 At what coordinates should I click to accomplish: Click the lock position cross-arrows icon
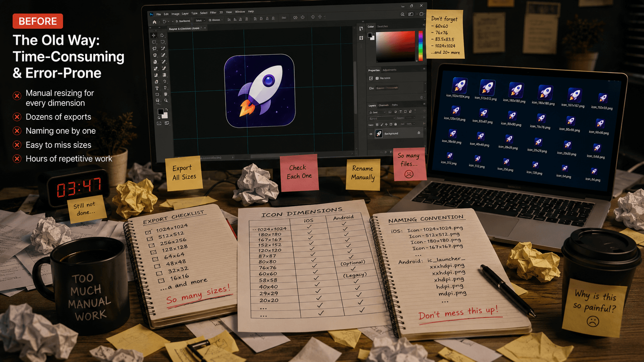pos(386,125)
